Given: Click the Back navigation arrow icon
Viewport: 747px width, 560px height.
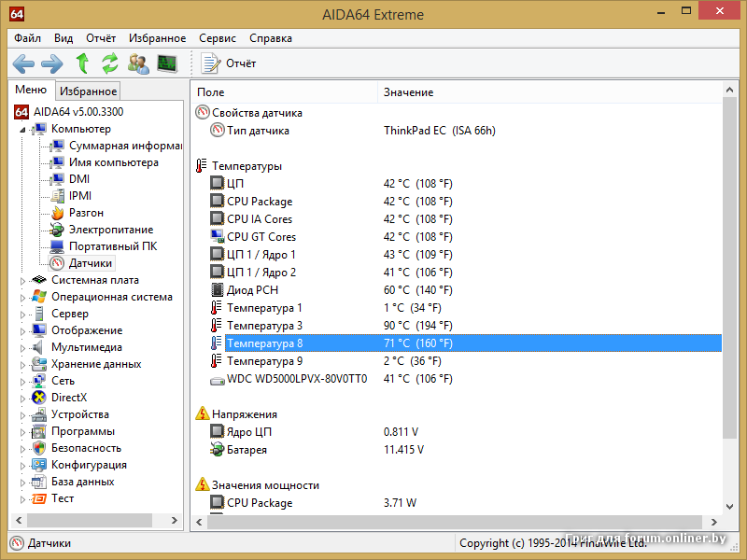Looking at the screenshot, I should pos(23,63).
